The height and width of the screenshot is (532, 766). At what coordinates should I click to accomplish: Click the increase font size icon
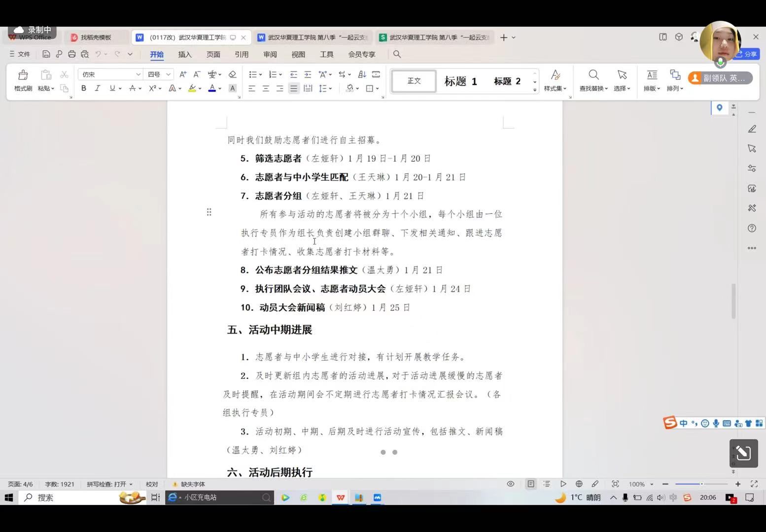point(183,74)
